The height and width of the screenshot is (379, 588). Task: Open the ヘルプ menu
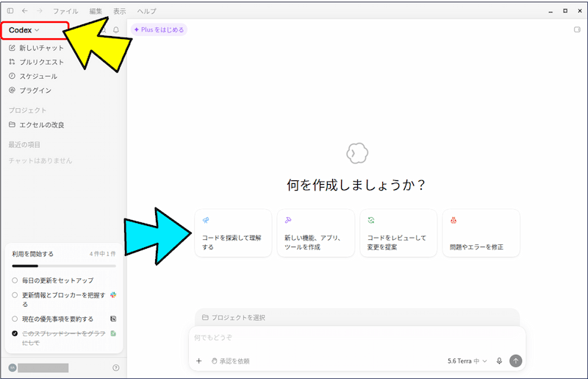(146, 11)
